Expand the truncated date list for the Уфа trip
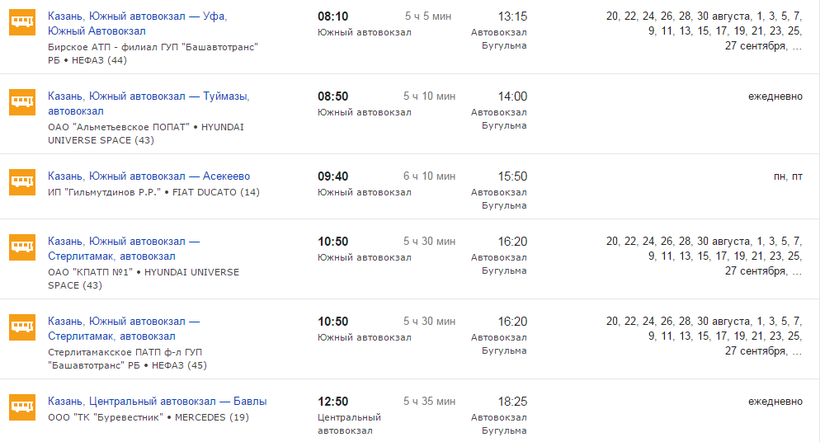The image size is (820, 442). (x=796, y=46)
